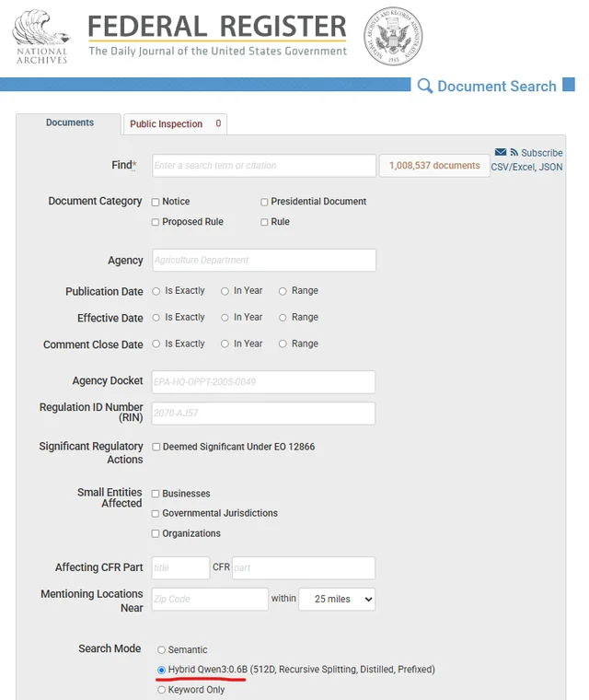Click the National Archives round seal
Image resolution: width=589 pixels, height=700 pixels.
pyautogui.click(x=393, y=36)
